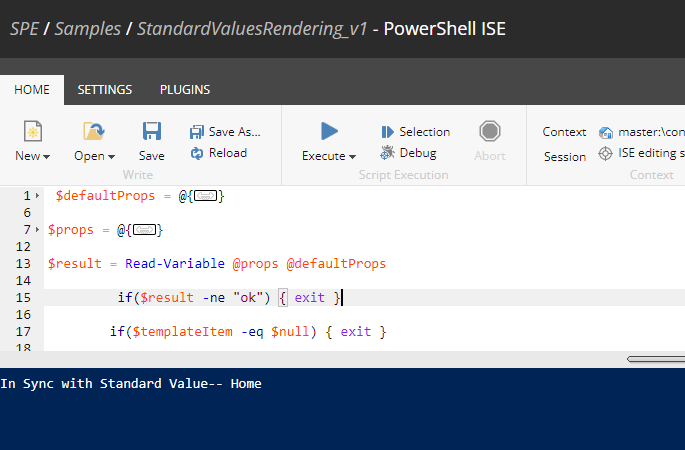685x450 pixels.
Task: Click the Save As... label
Action: (235, 132)
